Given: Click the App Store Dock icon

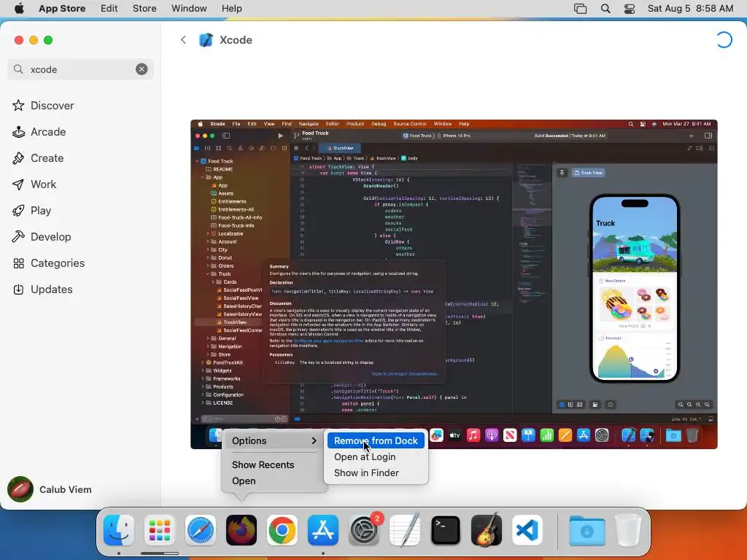Looking at the screenshot, I should pyautogui.click(x=323, y=530).
